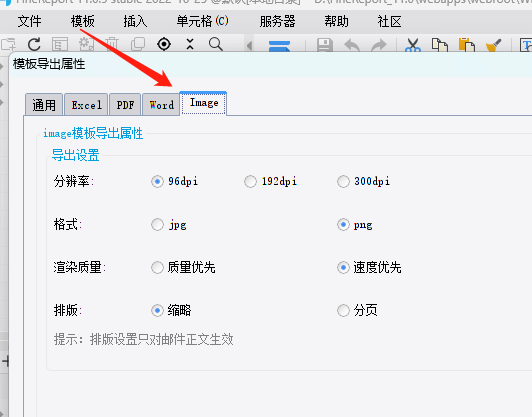Screen dimensions: 532x417
Task: Select 分页 layout option
Action: 357,310
